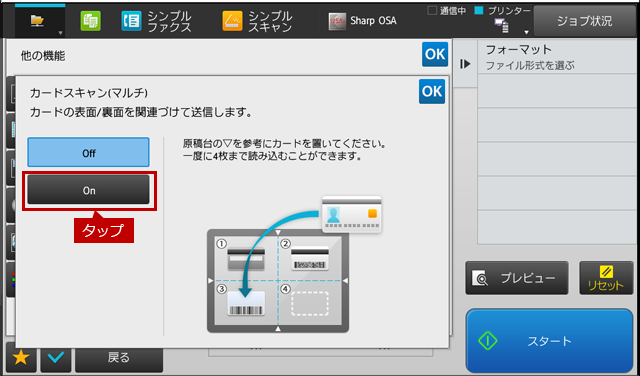Launch Sharp OSA application
Viewport: 640px width, 376px height.
[x=362, y=21]
